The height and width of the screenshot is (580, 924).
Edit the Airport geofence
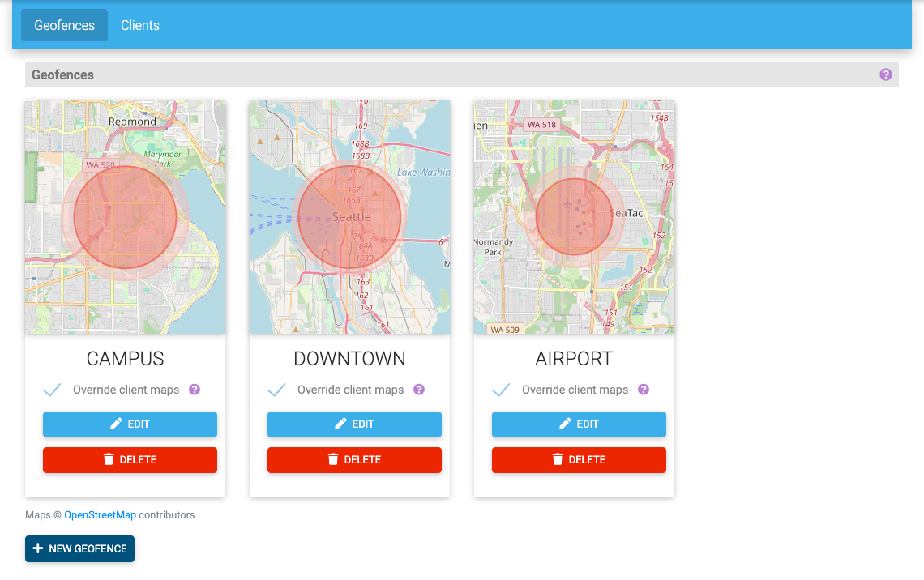click(x=579, y=424)
